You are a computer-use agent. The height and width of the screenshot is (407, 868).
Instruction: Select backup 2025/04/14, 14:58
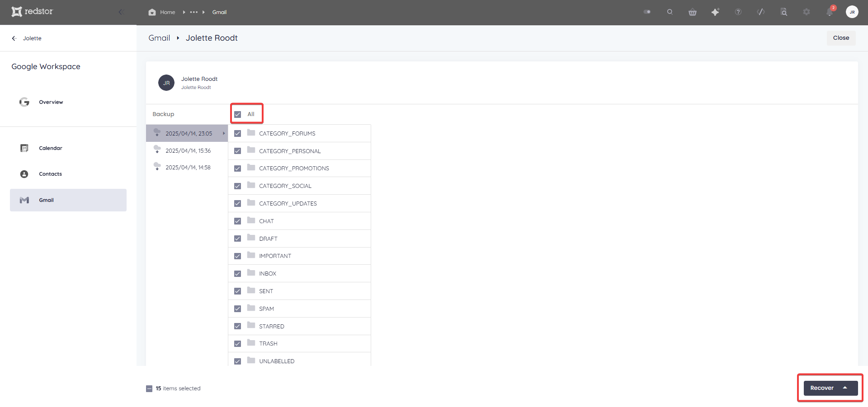tap(187, 168)
